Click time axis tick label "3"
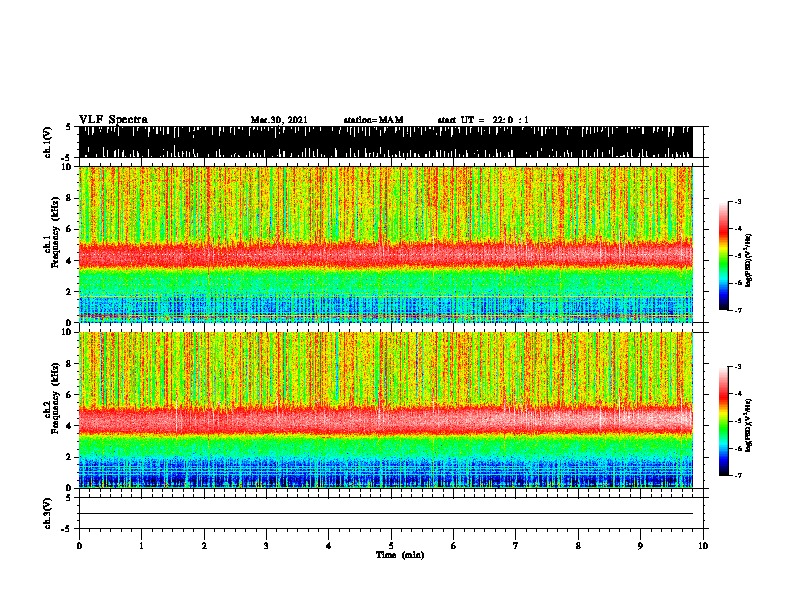This screenshot has height=612, width=792. (266, 546)
